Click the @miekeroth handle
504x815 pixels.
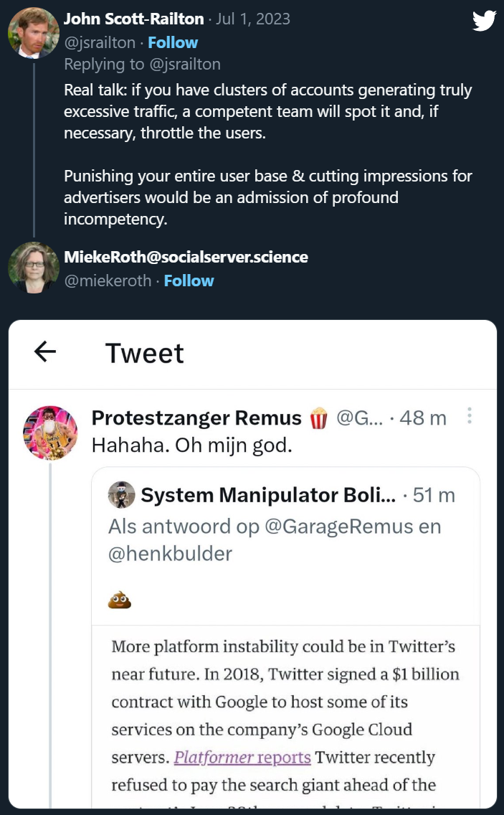(x=108, y=281)
